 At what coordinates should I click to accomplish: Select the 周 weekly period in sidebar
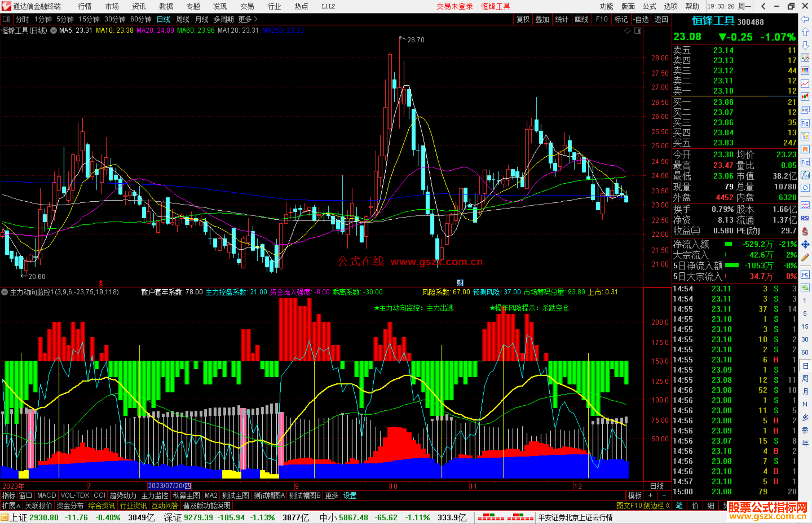[805, 378]
